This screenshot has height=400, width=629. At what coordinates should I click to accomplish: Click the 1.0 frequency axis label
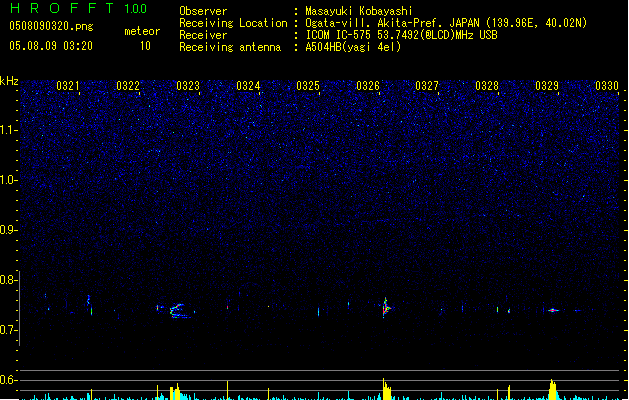[x=8, y=180]
